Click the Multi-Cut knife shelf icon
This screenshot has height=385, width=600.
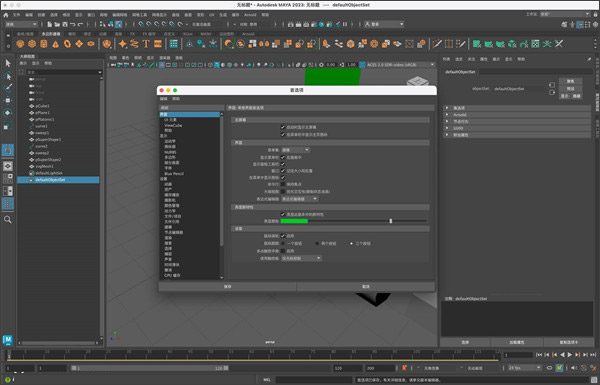pyautogui.click(x=437, y=44)
